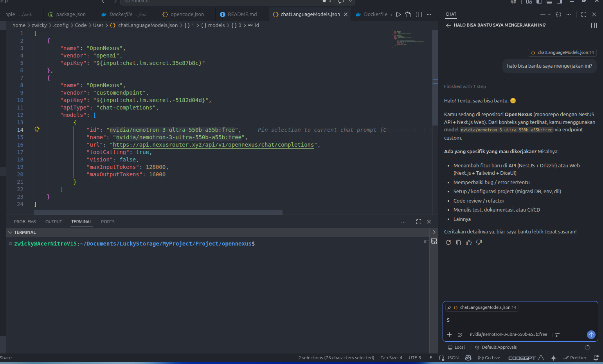This screenshot has height=364, width=603.
Task: Open the new chat dropdown arrow
Action: point(549,14)
